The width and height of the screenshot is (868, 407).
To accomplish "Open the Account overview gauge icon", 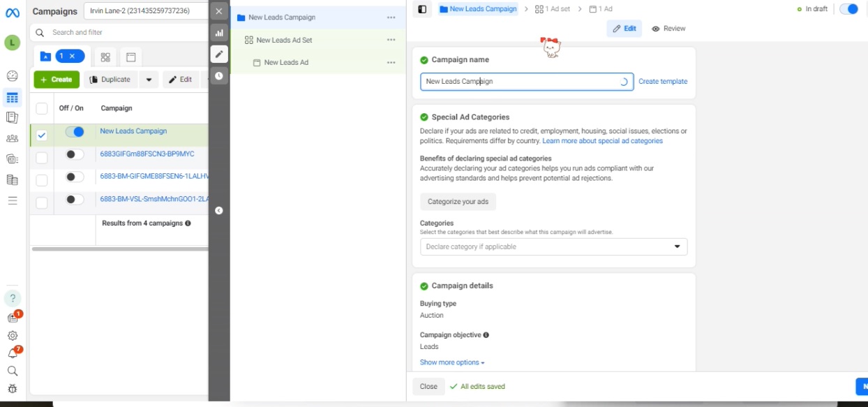I will 12,76.
